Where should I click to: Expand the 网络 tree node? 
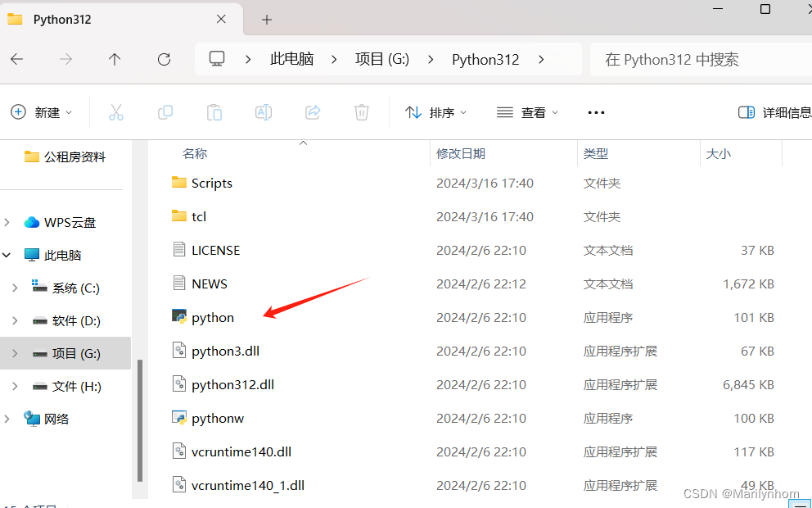(7, 419)
